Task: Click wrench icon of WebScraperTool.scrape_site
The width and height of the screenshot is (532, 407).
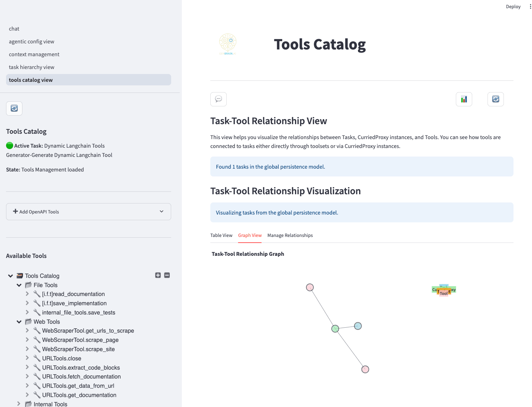Action: click(37, 349)
